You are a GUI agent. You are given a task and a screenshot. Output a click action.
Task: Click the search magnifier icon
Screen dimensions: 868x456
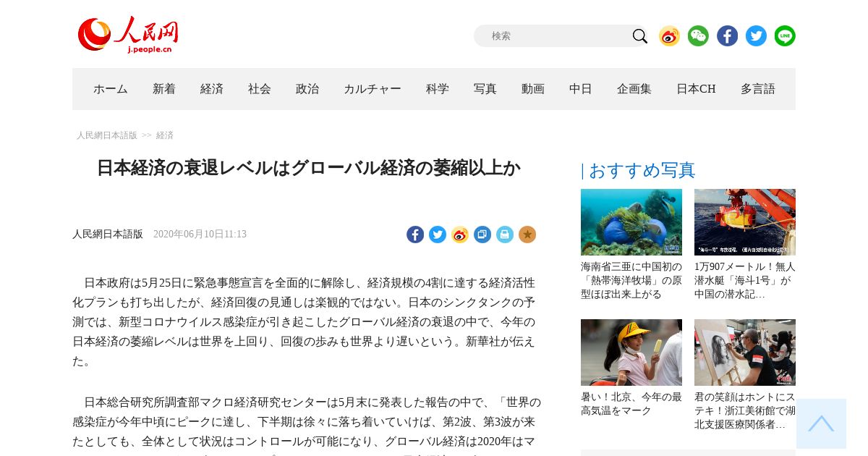[x=639, y=36]
